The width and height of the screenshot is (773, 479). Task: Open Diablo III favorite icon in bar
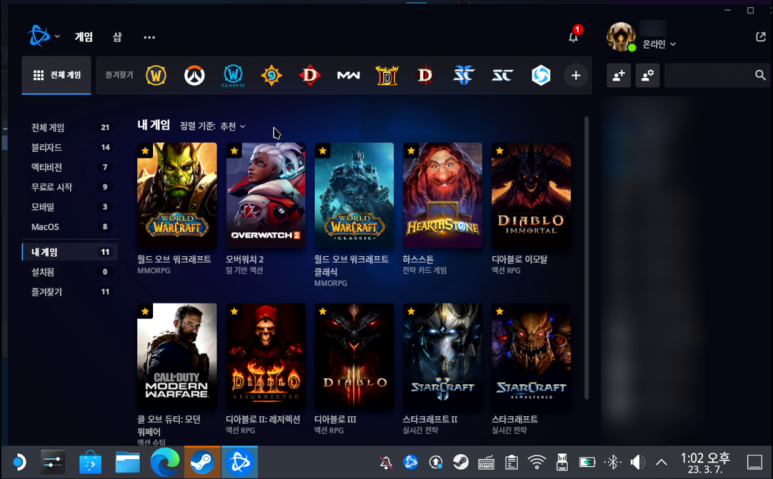tap(425, 75)
